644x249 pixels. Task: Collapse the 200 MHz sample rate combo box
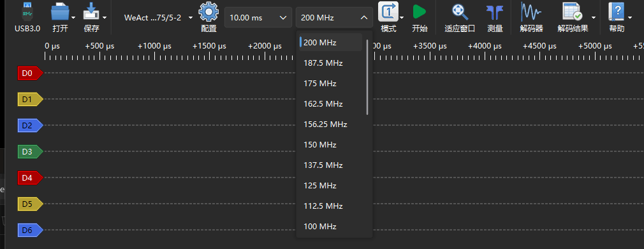click(334, 17)
